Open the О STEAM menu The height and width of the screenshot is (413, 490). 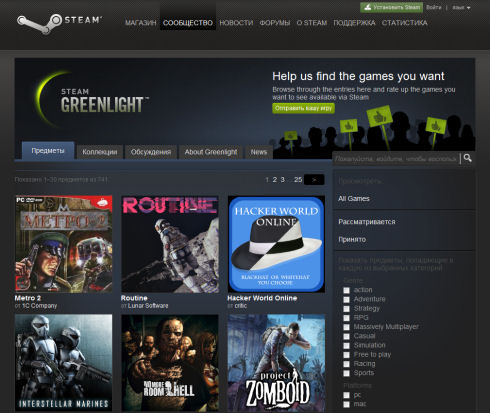312,23
